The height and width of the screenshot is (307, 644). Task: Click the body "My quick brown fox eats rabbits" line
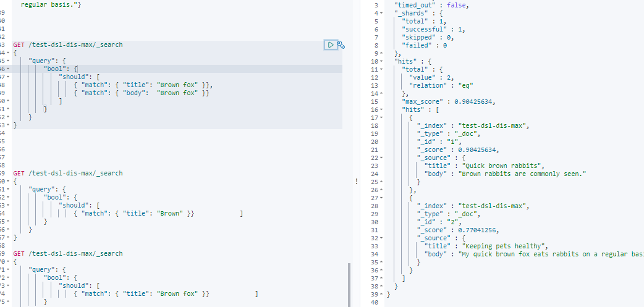pos(534,254)
